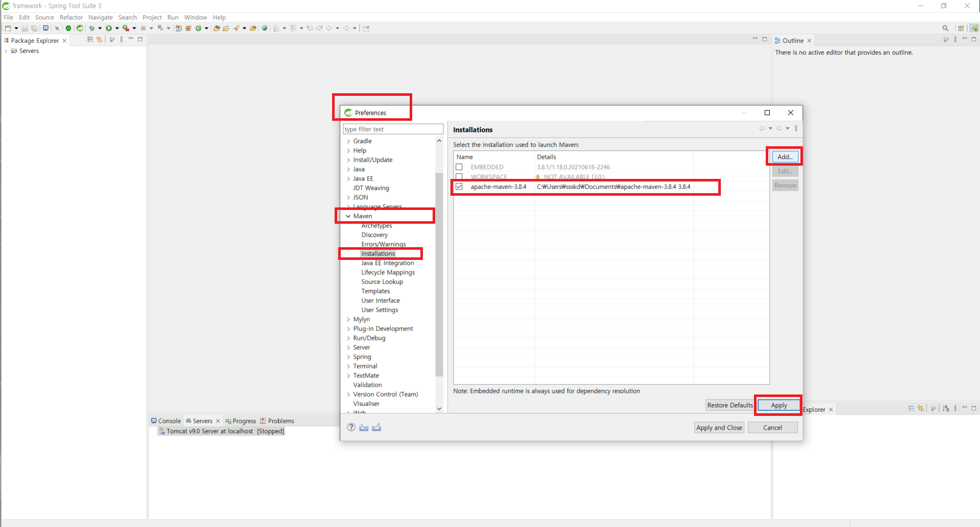980x527 pixels.
Task: Click Collapse All icon in Package Explorer
Action: point(90,39)
